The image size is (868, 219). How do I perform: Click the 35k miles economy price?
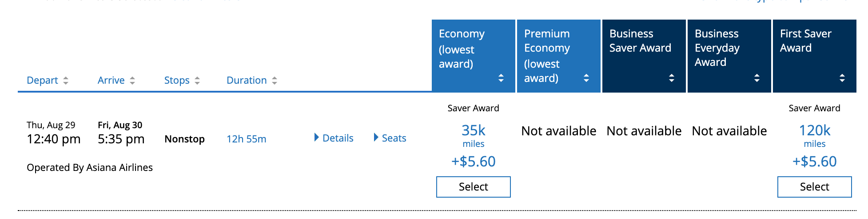pos(473,131)
